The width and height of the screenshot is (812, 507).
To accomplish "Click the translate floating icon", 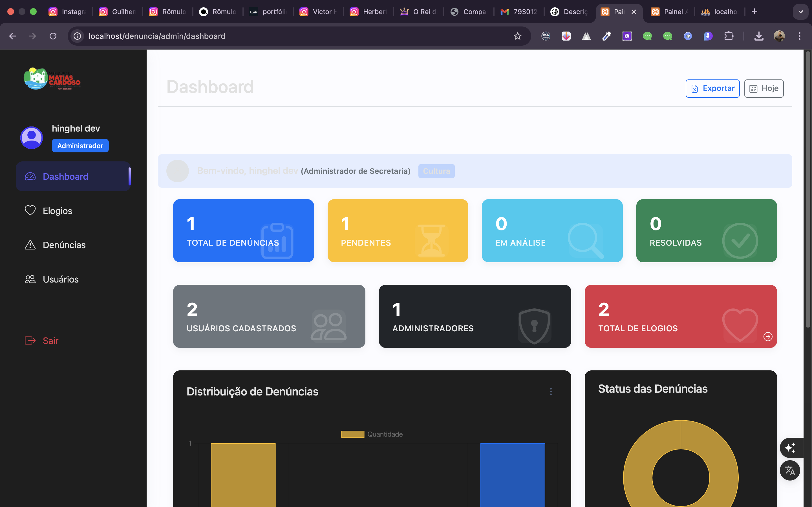I will pyautogui.click(x=790, y=470).
